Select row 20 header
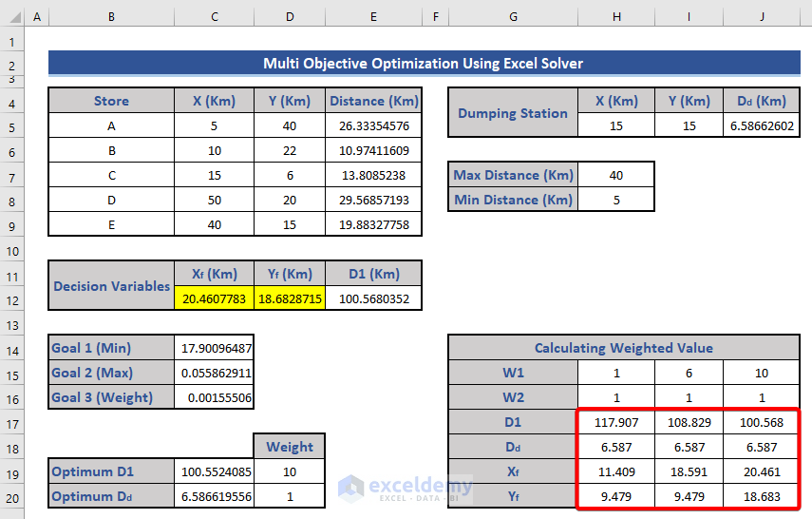This screenshot has width=812, height=519. pos(12,498)
